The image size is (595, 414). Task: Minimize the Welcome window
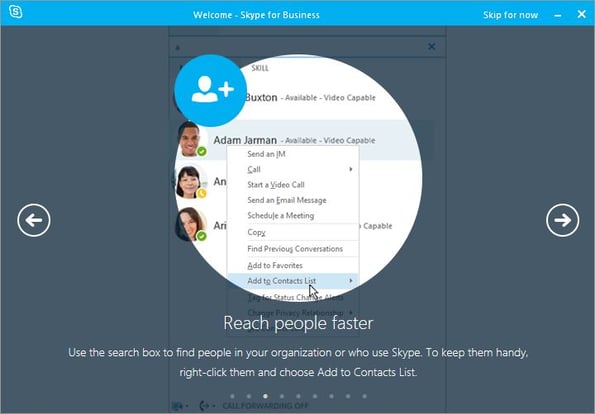[x=558, y=16]
